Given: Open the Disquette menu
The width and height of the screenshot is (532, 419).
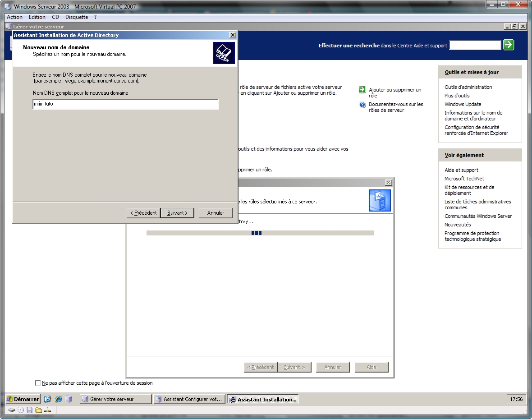Looking at the screenshot, I should [77, 17].
